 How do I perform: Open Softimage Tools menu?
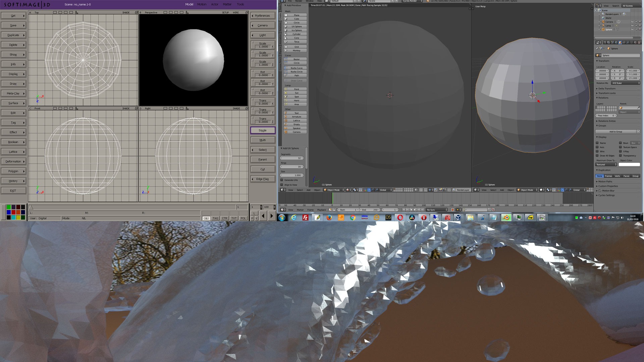coord(240,4)
